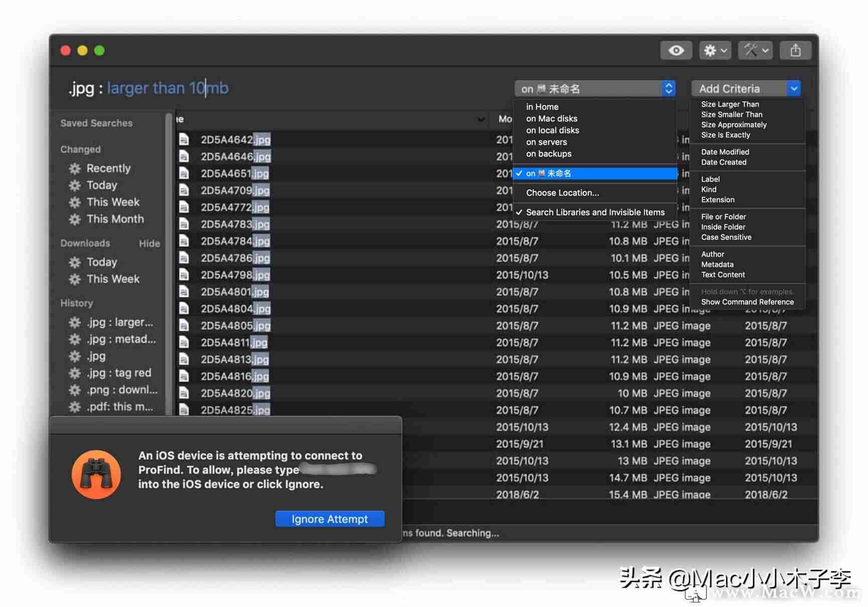Open the search location popup 'on 未命名'
The width and height of the screenshot is (868, 607).
595,89
